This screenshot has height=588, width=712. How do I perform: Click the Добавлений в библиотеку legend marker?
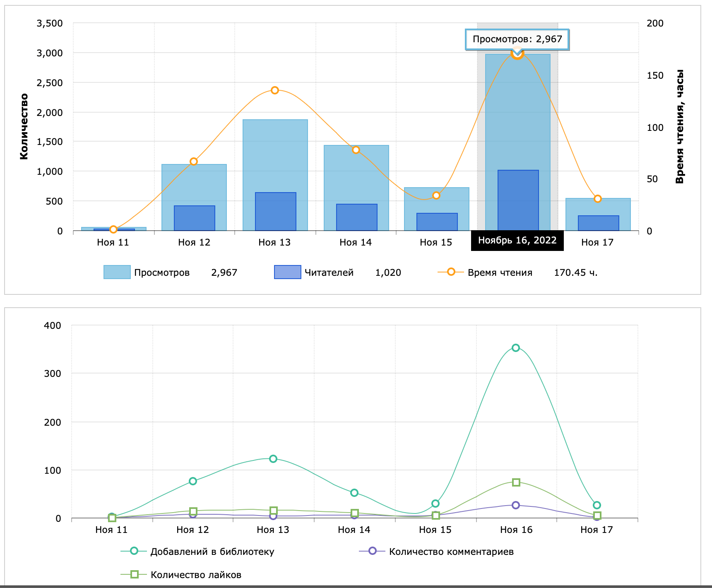point(134,551)
